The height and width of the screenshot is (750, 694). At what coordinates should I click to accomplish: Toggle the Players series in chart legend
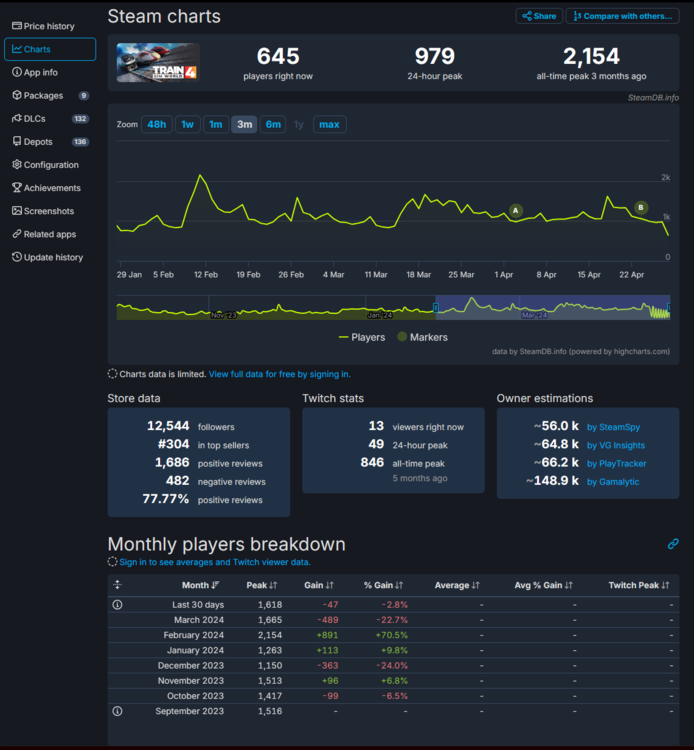362,337
